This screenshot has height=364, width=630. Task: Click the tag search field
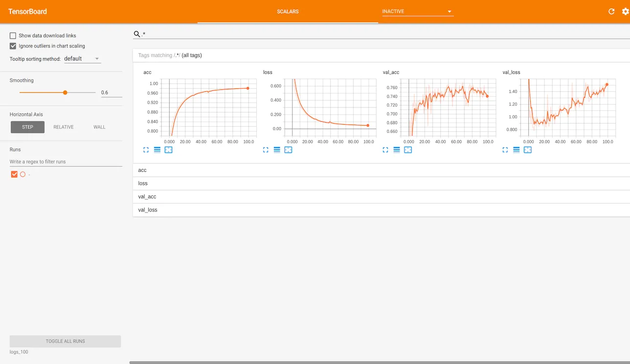click(x=385, y=34)
